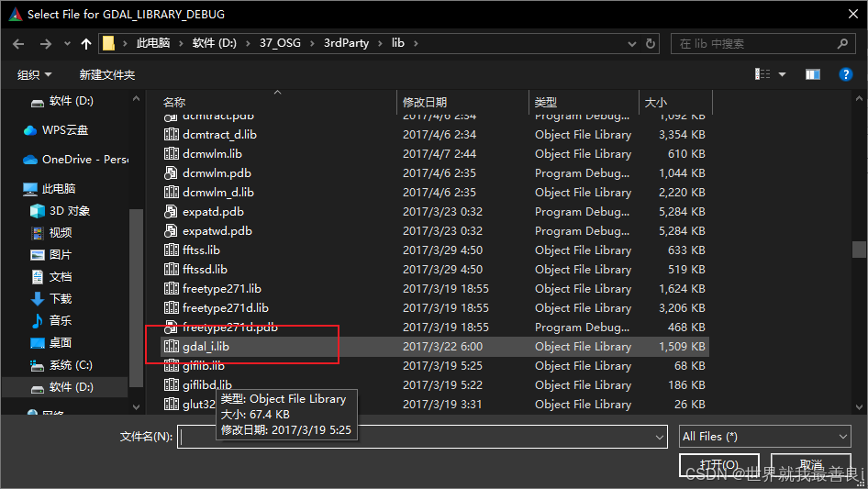Viewport: 868px width, 489px height.
Task: Open 系统 (C:) drive in the sidebar
Action: point(61,365)
